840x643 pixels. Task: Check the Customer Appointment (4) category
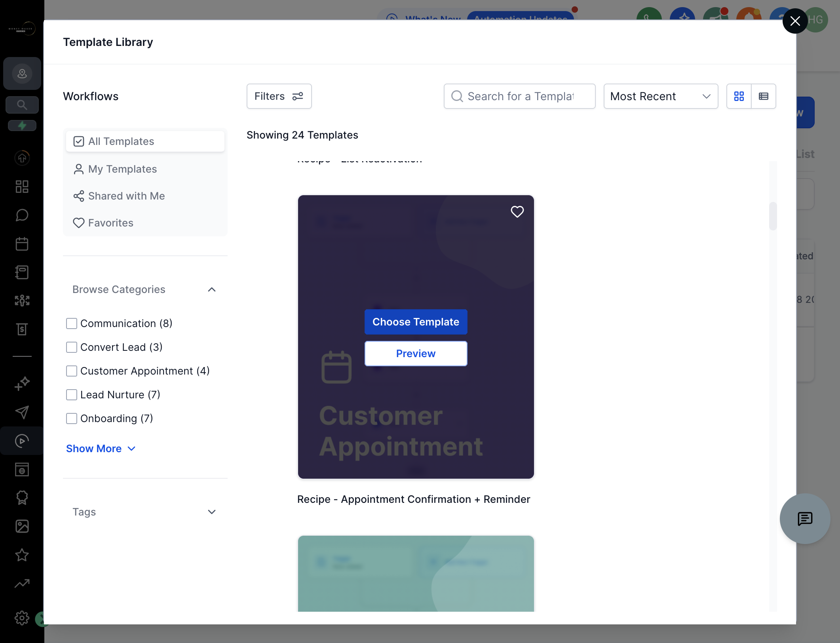[72, 371]
